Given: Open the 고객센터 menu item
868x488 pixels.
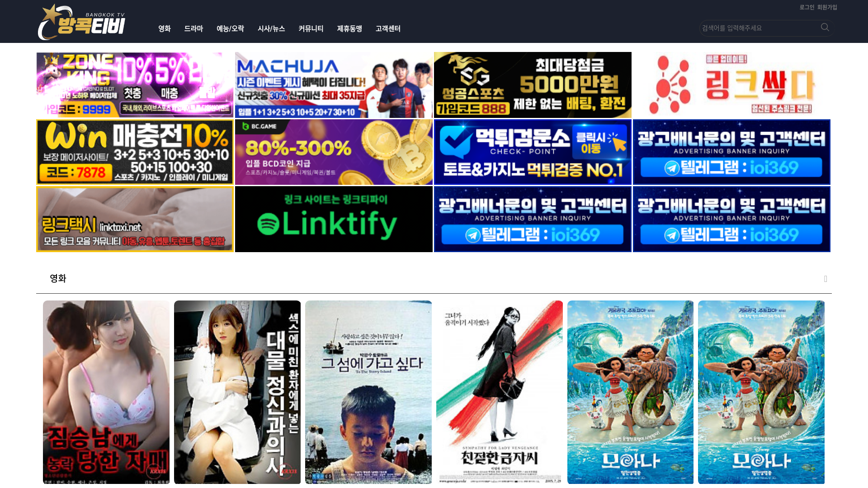Looking at the screenshot, I should coord(388,28).
